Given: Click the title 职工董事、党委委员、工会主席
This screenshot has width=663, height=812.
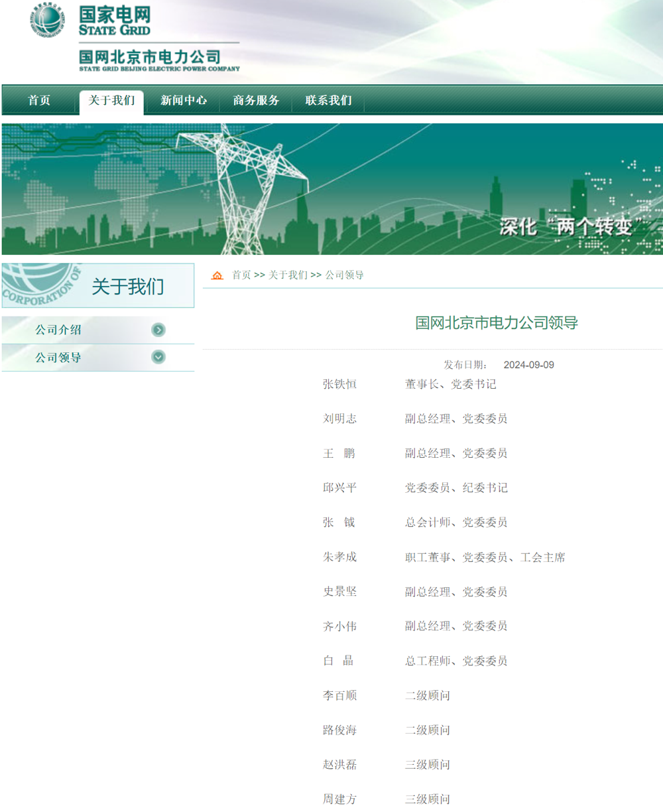Looking at the screenshot, I should [485, 557].
